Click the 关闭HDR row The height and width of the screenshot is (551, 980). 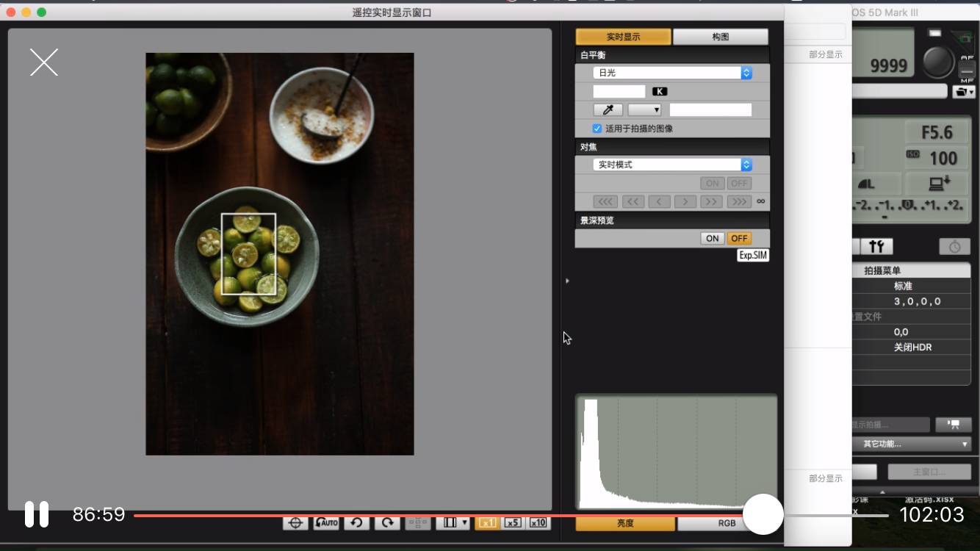coord(911,347)
